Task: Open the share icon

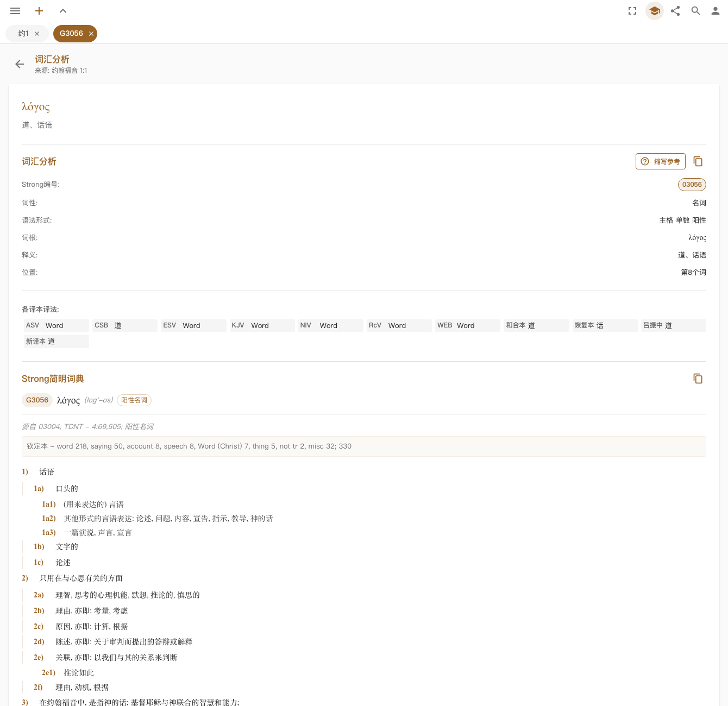Action: pyautogui.click(x=675, y=11)
